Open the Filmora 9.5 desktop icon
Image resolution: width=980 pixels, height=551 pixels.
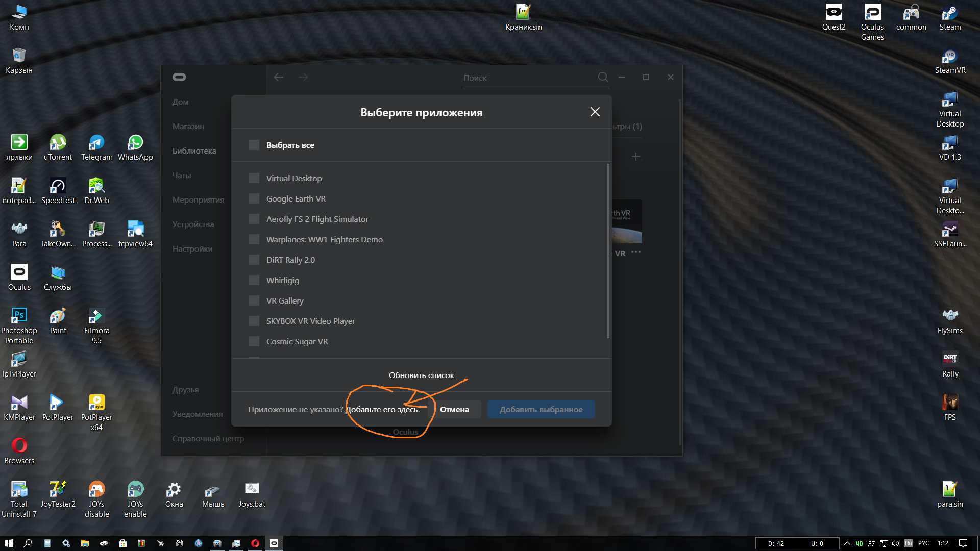(96, 327)
